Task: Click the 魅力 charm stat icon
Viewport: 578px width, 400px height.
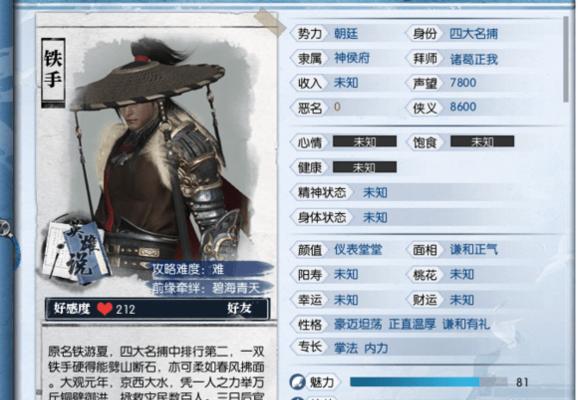Action: pyautogui.click(x=297, y=382)
